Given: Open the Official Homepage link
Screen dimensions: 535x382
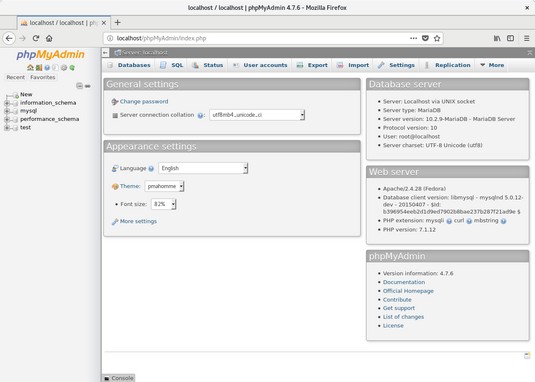Looking at the screenshot, I should tap(408, 291).
